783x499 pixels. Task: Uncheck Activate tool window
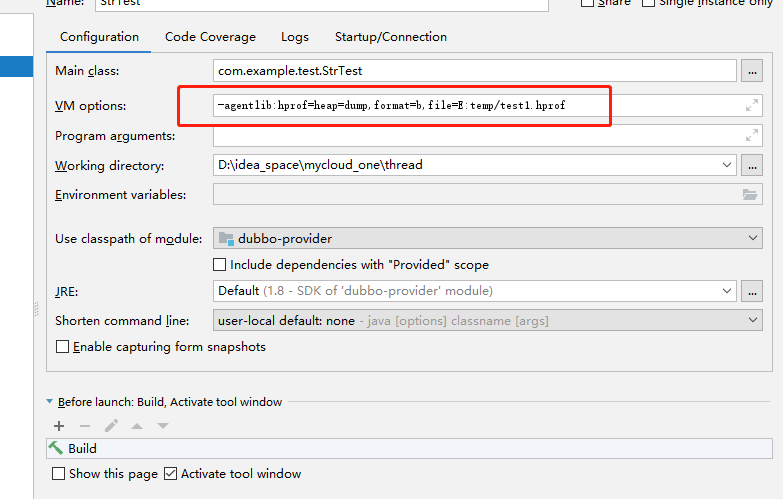pos(170,474)
